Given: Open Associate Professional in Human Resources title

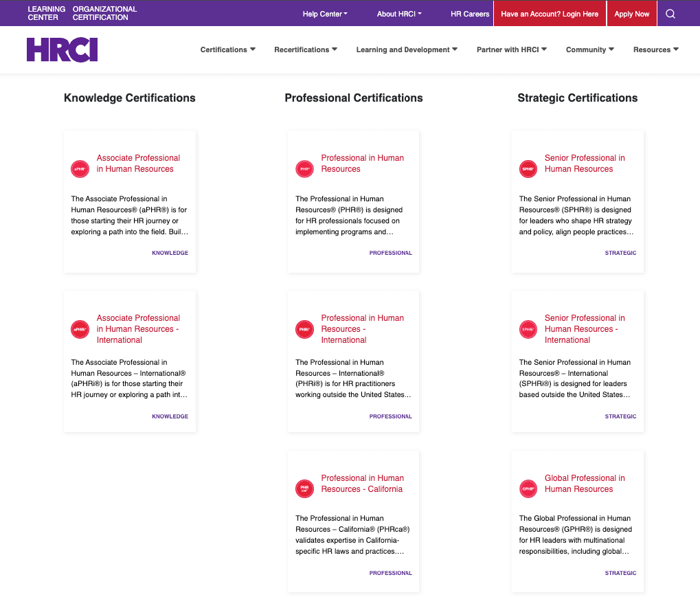Looking at the screenshot, I should [138, 164].
